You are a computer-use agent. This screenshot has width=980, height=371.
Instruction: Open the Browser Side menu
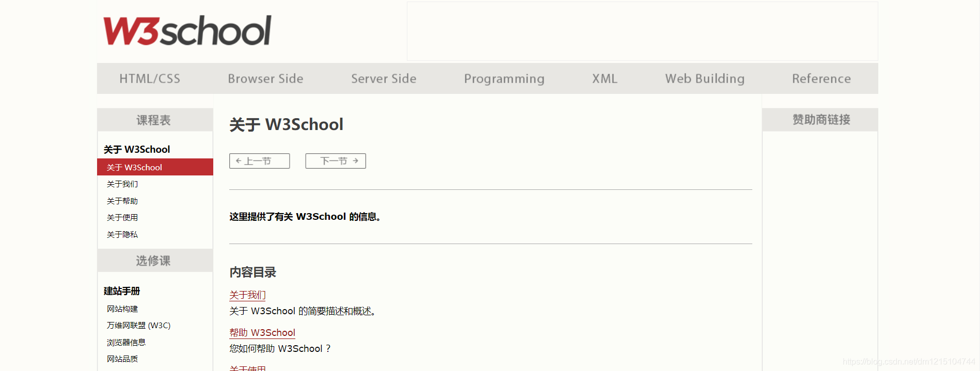coord(265,78)
